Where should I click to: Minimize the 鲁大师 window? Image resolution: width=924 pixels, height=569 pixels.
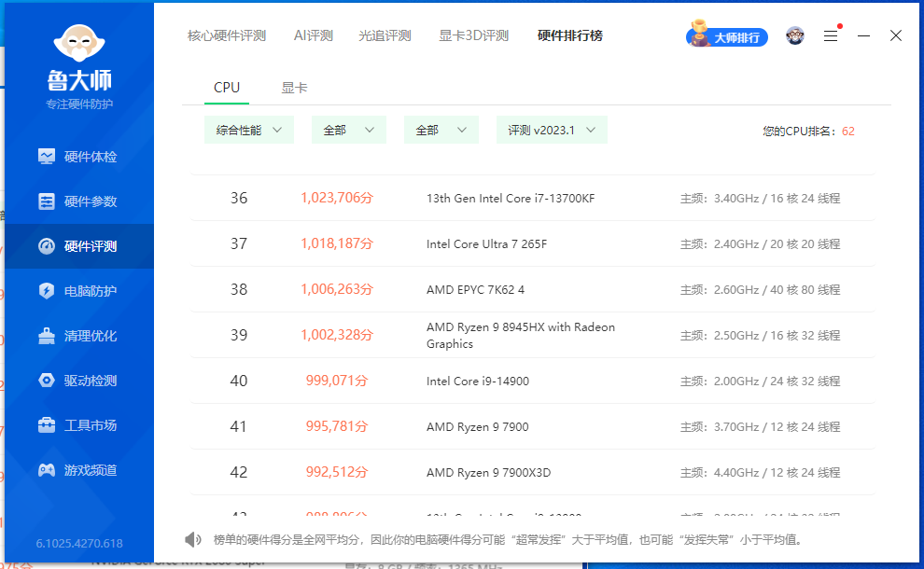point(863,36)
